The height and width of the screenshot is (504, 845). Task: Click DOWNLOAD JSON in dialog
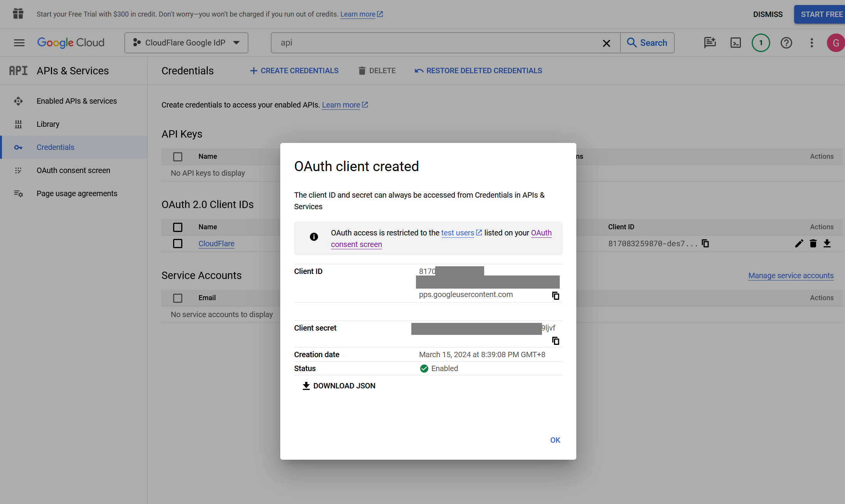(339, 386)
